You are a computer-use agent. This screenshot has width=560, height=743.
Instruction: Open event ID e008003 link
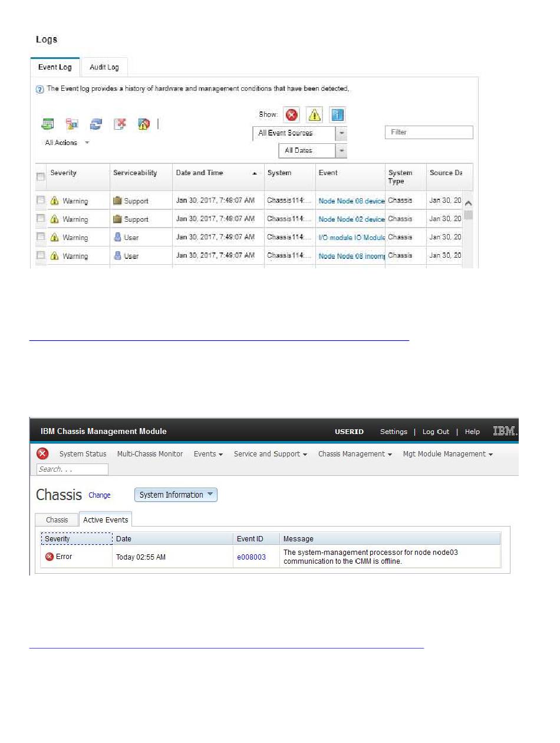tap(251, 557)
